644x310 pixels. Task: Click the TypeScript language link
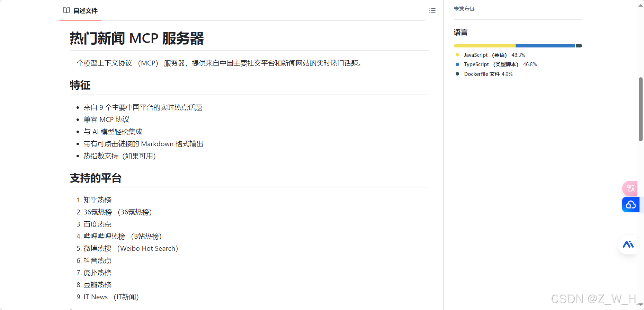coord(491,64)
